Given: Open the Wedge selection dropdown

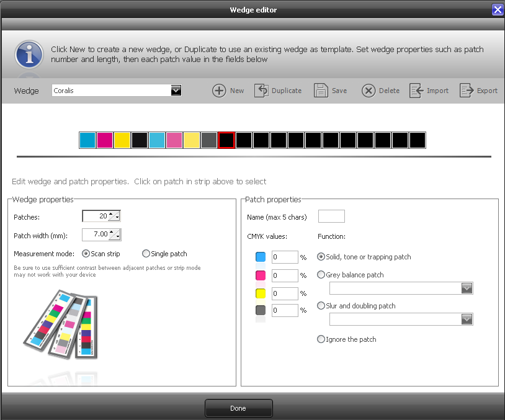Looking at the screenshot, I should pos(176,91).
